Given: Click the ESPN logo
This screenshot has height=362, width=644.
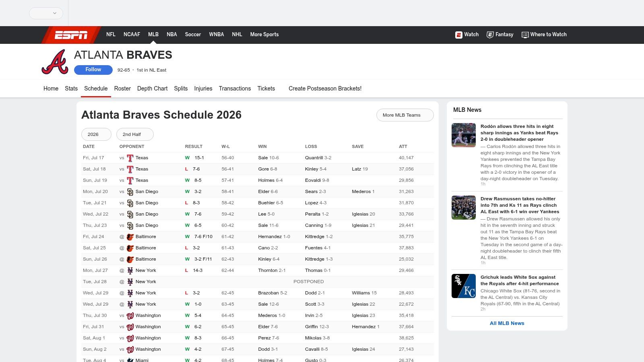Looking at the screenshot, I should (x=71, y=35).
